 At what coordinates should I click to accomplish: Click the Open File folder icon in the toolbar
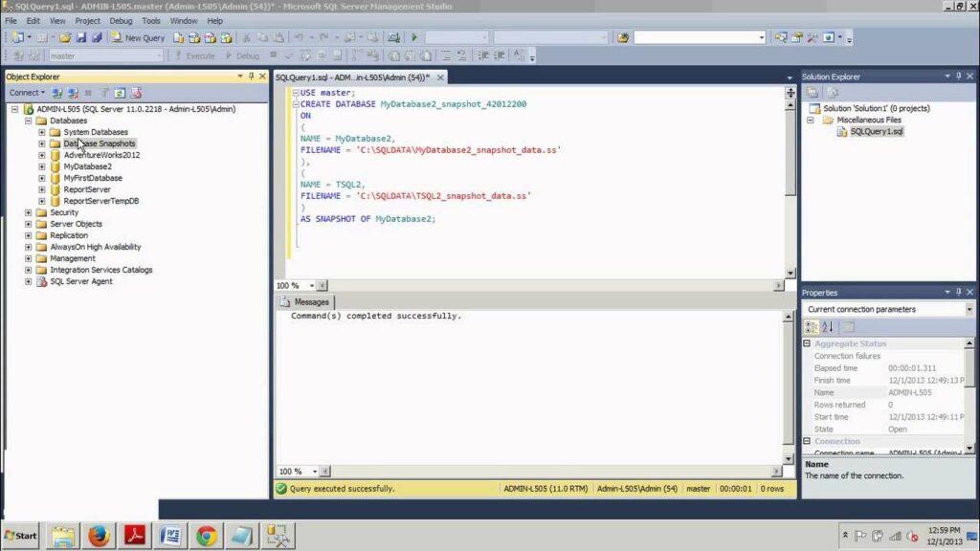click(65, 37)
